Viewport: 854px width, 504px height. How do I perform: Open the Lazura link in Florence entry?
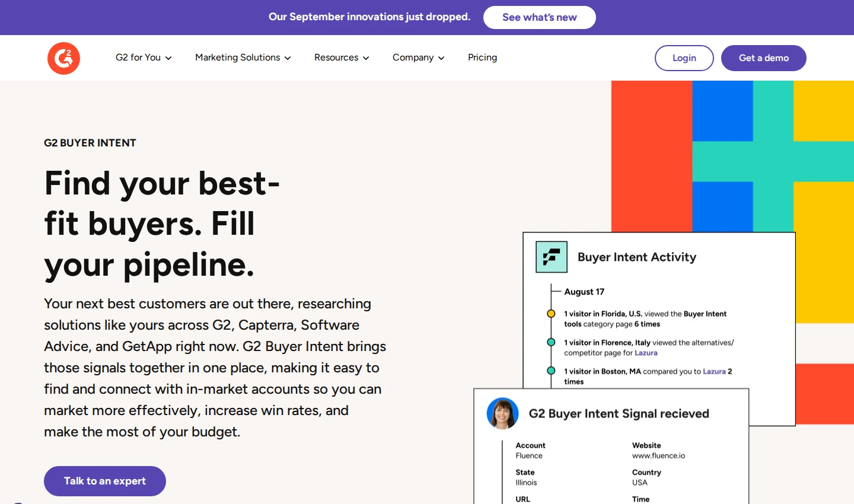point(646,353)
